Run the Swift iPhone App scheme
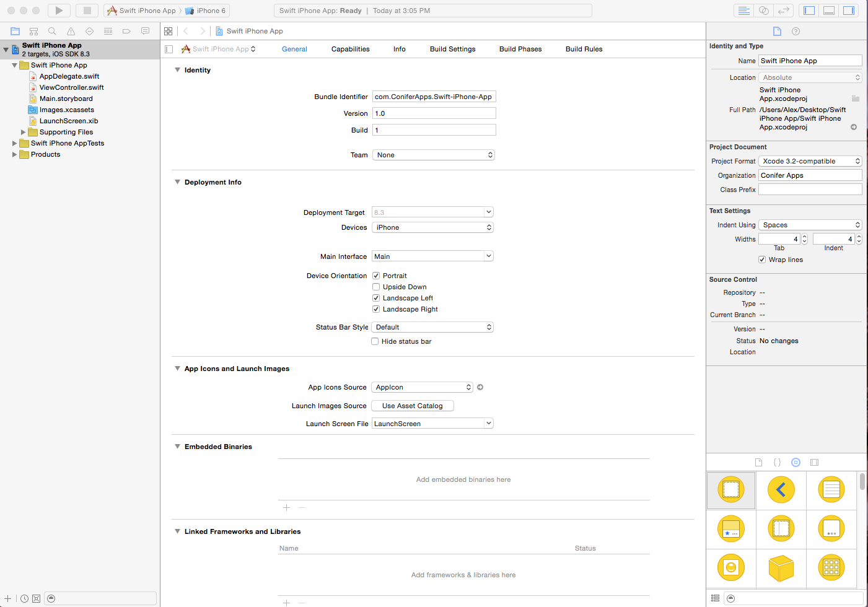 pos(58,10)
